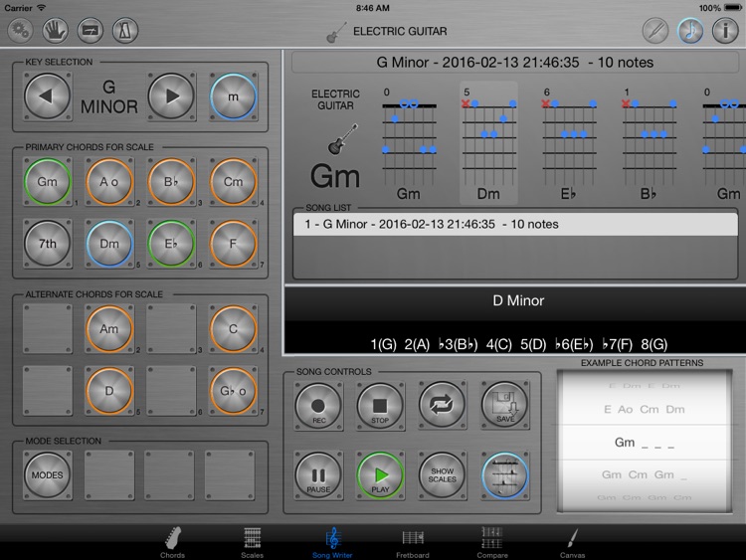Tap the song title header bar
Image resolution: width=746 pixels, height=560 pixels.
(x=515, y=63)
